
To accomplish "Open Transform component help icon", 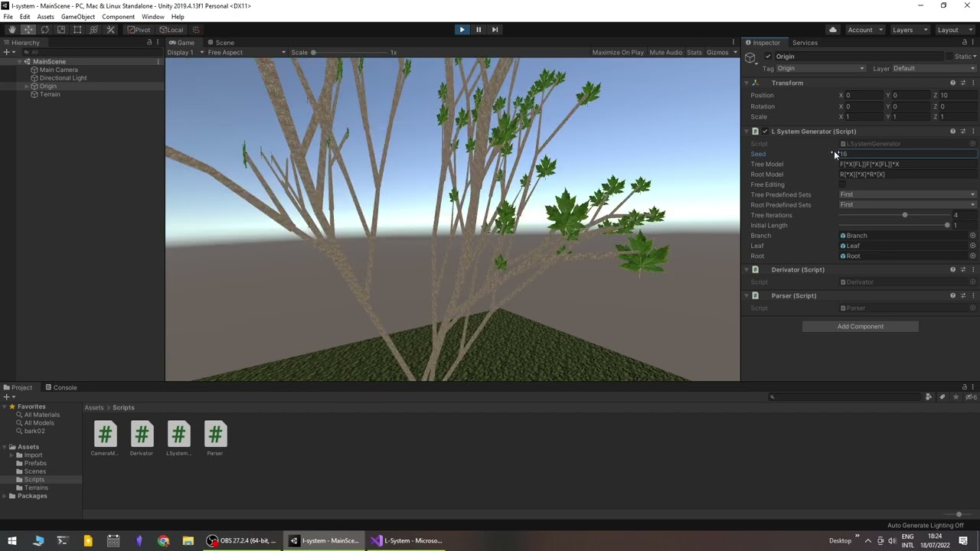I will pyautogui.click(x=953, y=83).
